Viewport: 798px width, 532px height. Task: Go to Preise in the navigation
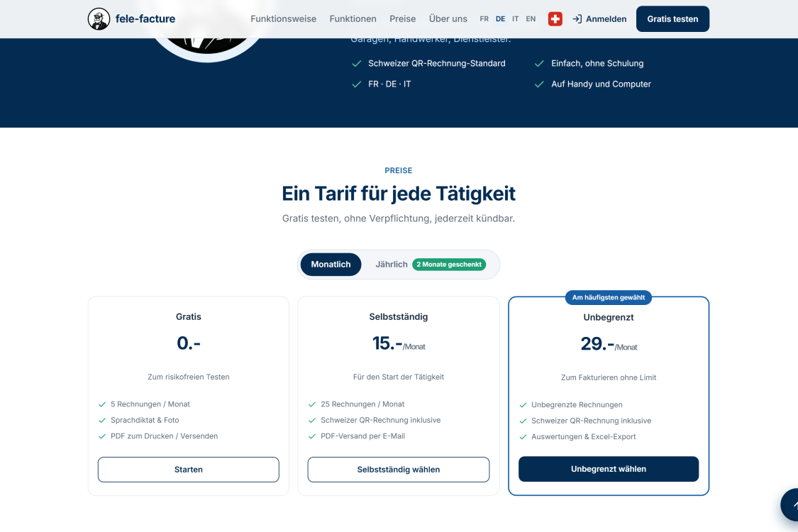click(x=403, y=19)
